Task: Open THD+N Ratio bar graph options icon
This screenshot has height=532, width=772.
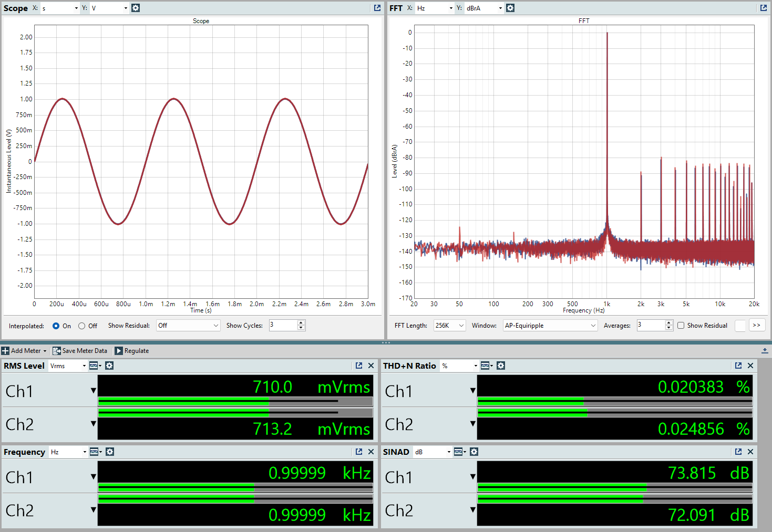Action: 487,366
